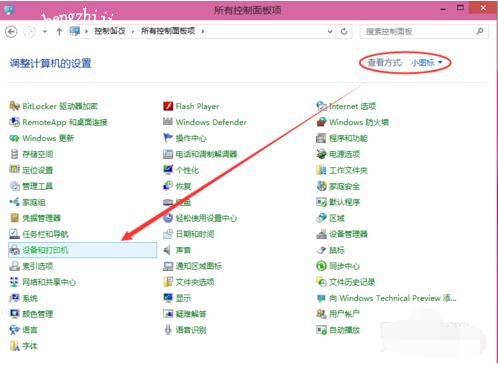This screenshot has width=498, height=365.
Task: Open 操作中心 flag icon
Action: click(x=168, y=138)
